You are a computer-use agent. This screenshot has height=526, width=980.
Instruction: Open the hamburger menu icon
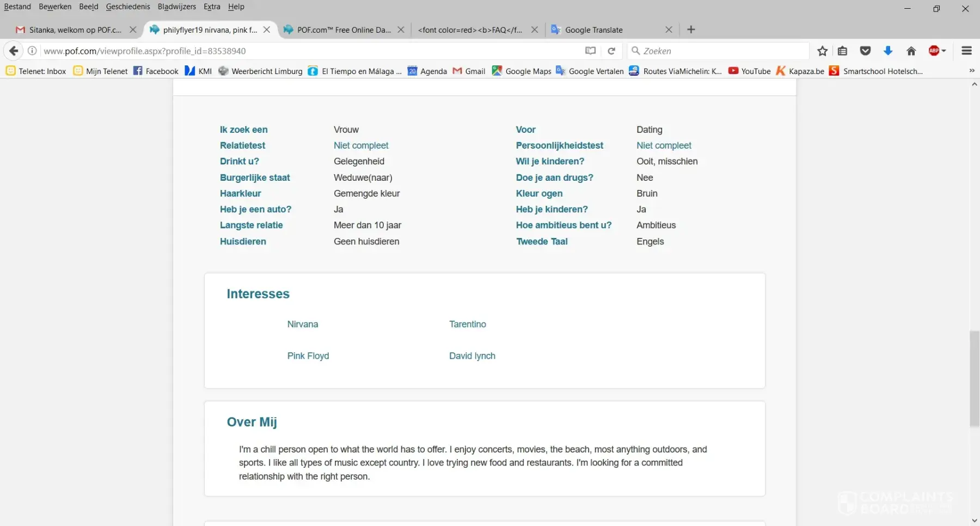click(966, 51)
